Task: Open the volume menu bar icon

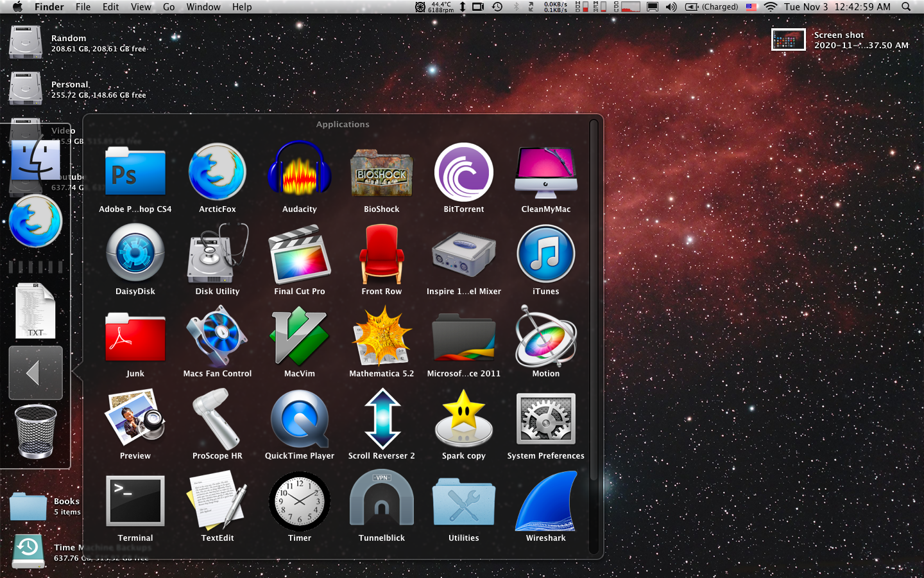Action: point(671,7)
